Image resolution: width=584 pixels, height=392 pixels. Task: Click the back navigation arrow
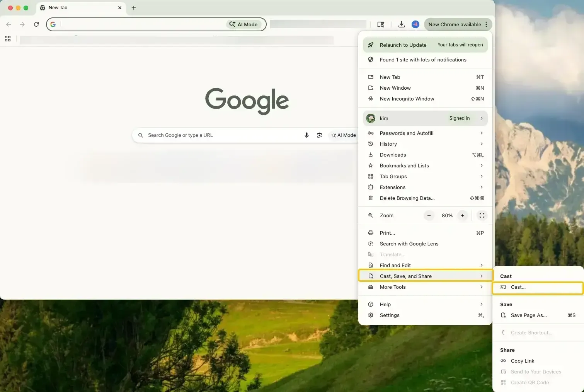(9, 24)
